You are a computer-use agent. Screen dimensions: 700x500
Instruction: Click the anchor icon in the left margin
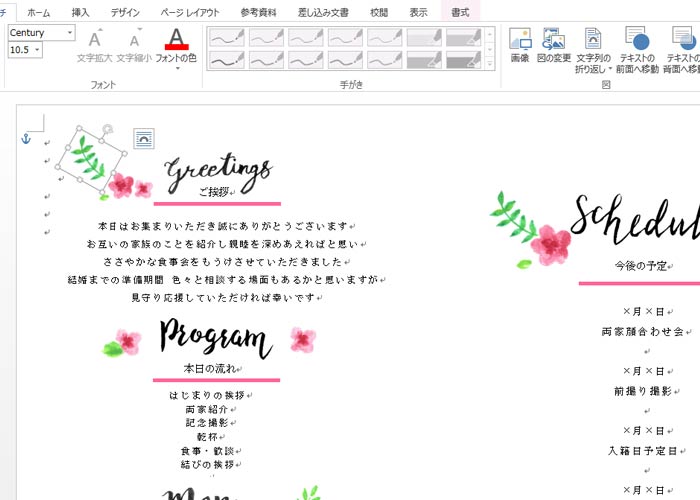[x=27, y=137]
